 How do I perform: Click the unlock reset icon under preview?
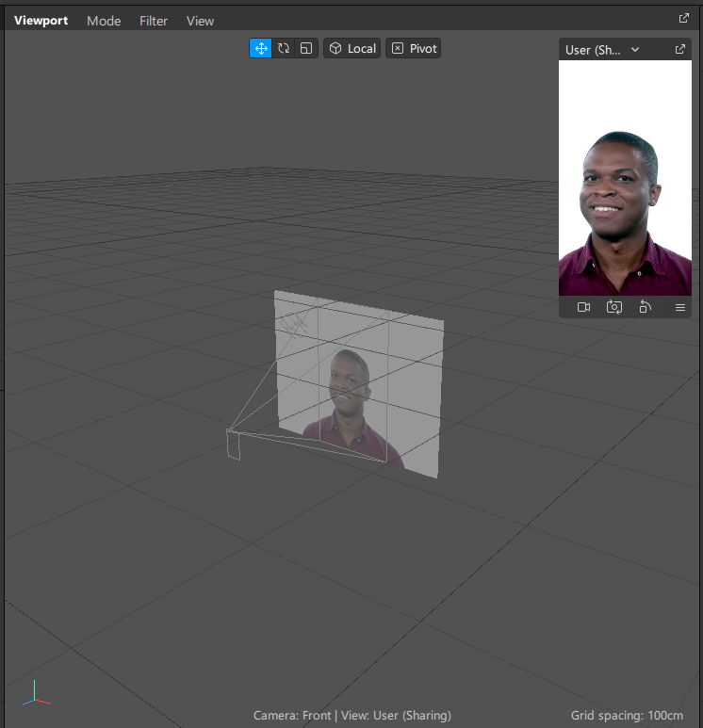tap(645, 307)
